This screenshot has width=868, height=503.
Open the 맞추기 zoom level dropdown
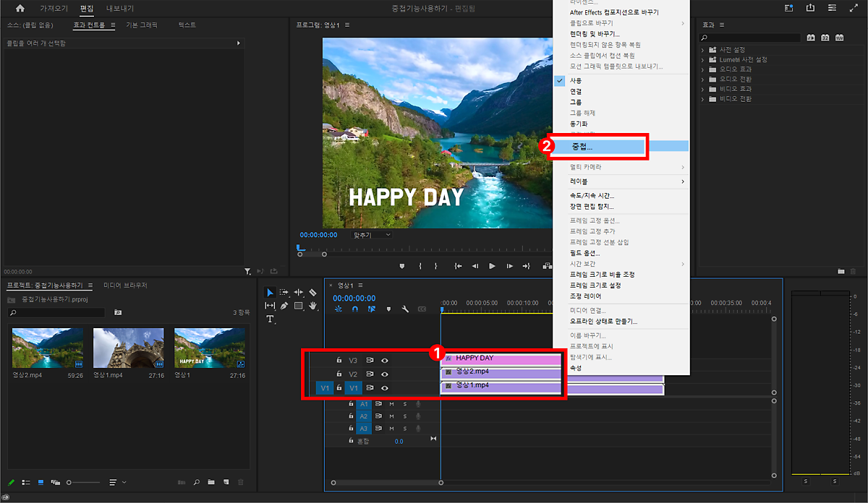(x=372, y=235)
